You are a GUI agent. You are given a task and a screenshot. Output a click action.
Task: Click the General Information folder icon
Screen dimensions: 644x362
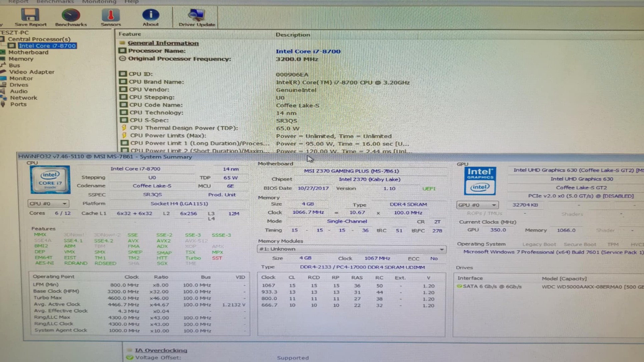[122, 43]
